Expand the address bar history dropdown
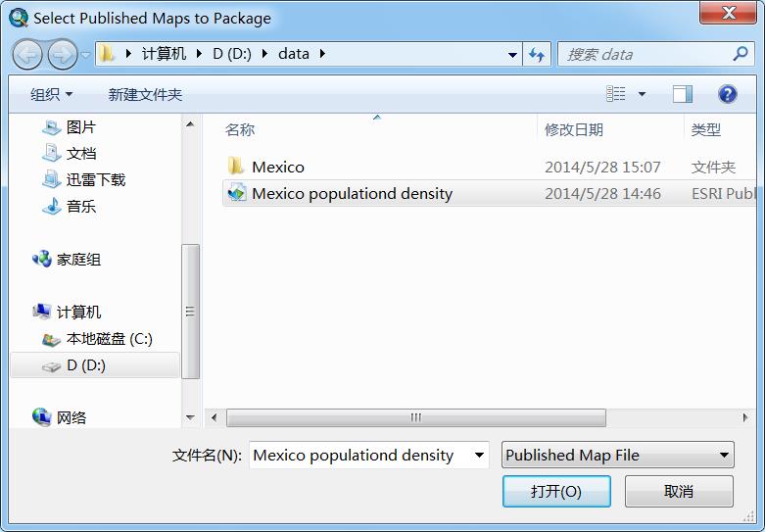Viewport: 765px width, 532px height. click(512, 55)
